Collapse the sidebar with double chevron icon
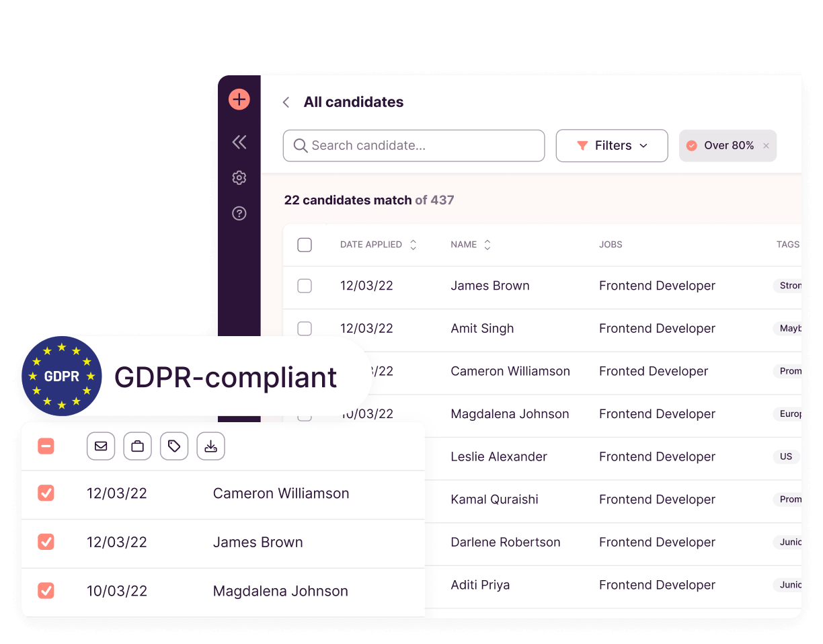823x644 pixels. point(239,142)
